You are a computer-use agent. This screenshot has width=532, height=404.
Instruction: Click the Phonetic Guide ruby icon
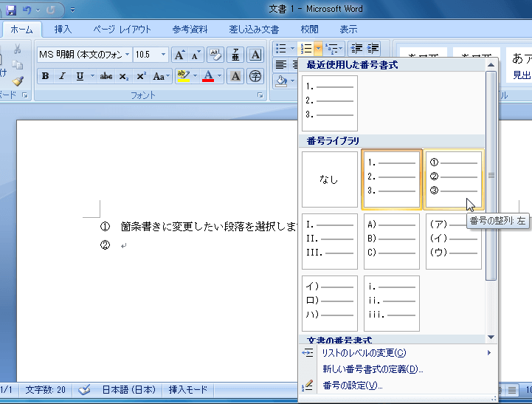(235, 55)
